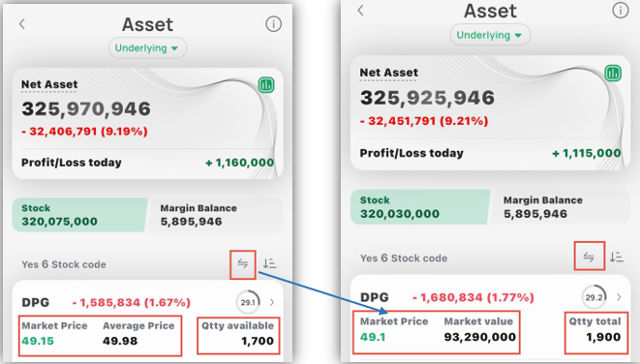Tap the 29.1 circular progress indicator
The width and height of the screenshot is (640, 364).
pyautogui.click(x=248, y=302)
